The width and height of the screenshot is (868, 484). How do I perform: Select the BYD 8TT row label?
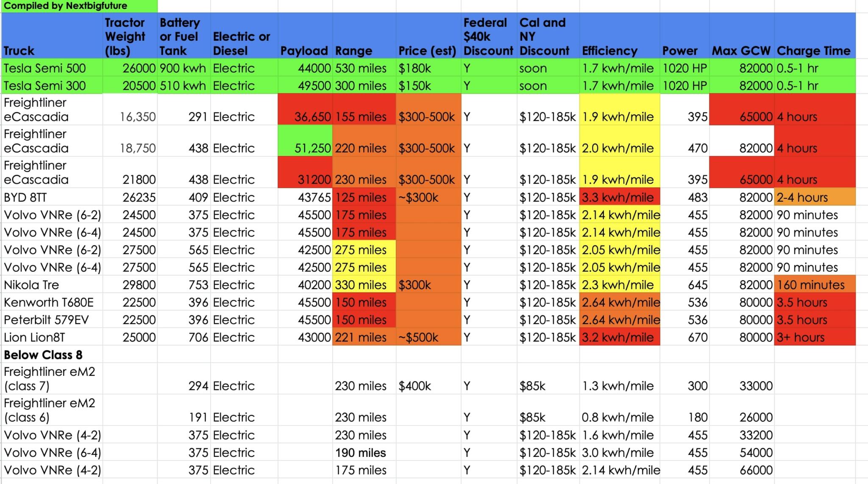click(x=52, y=197)
